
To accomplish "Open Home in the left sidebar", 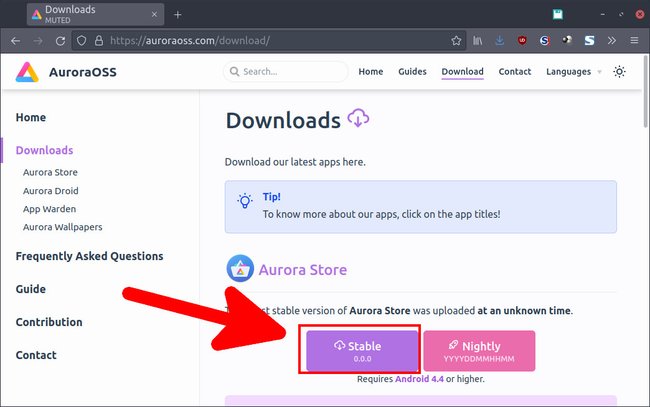I will pyautogui.click(x=31, y=117).
